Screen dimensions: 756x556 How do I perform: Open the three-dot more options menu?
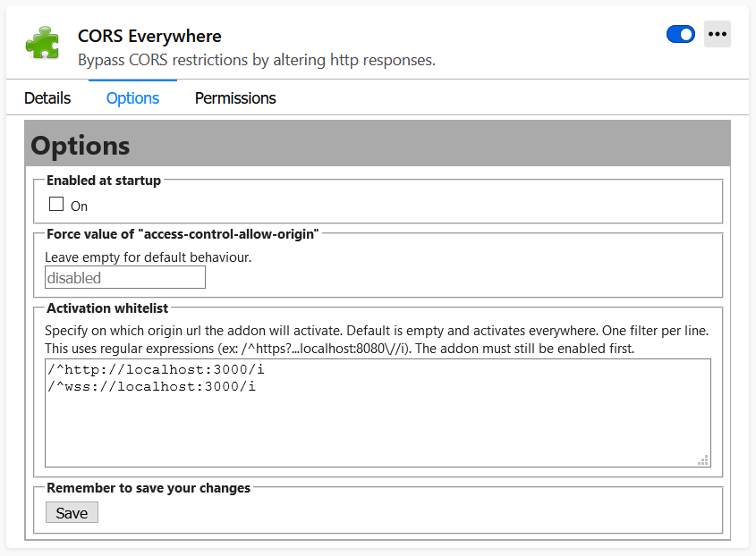[x=717, y=34]
